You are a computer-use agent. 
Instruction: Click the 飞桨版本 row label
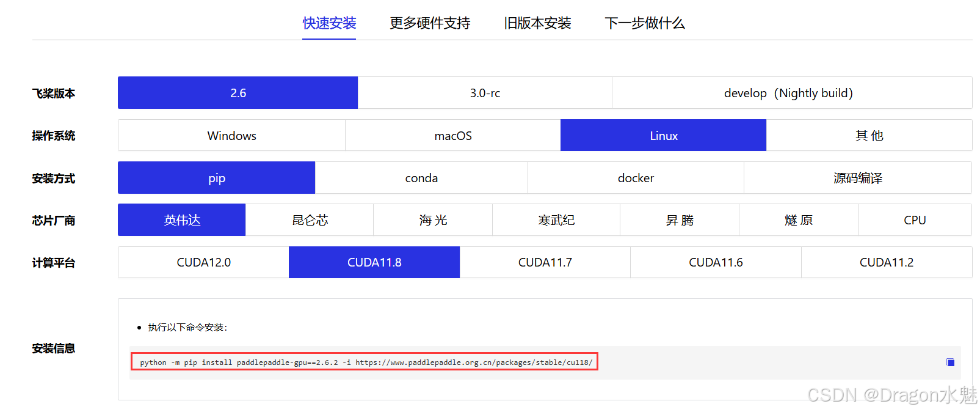coord(54,94)
